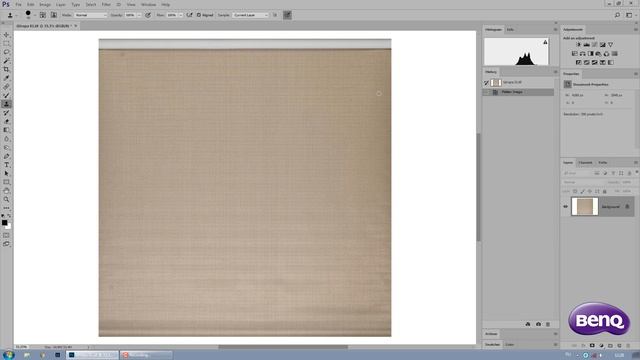Image resolution: width=640 pixels, height=360 pixels.
Task: Open the Clone Source panel button
Action: [54, 15]
